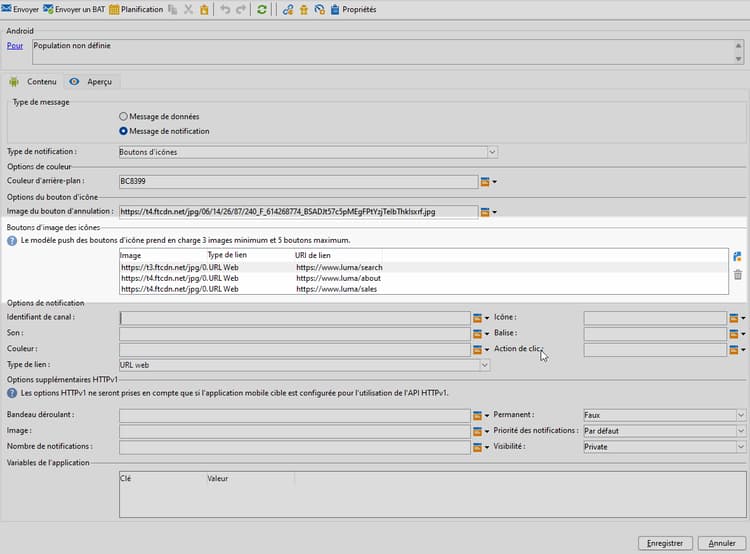This screenshot has width=750, height=554.
Task: Click Bandeau déroulant input field
Action: [295, 415]
